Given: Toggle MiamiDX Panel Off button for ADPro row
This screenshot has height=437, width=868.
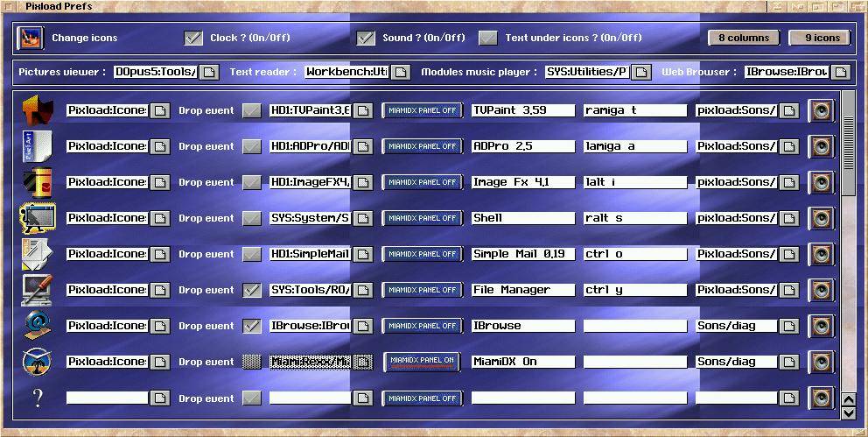Looking at the screenshot, I should pos(423,147).
